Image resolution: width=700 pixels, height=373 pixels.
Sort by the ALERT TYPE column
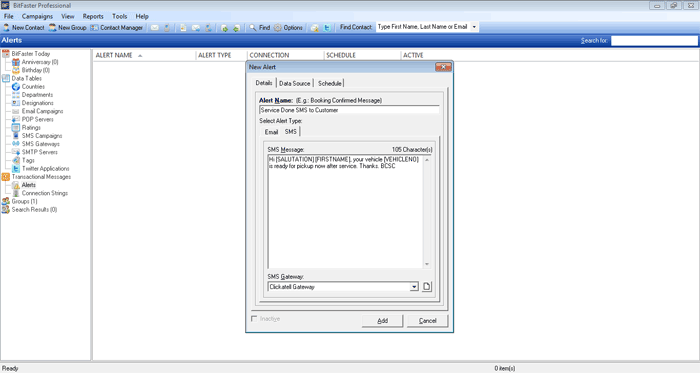click(x=221, y=55)
